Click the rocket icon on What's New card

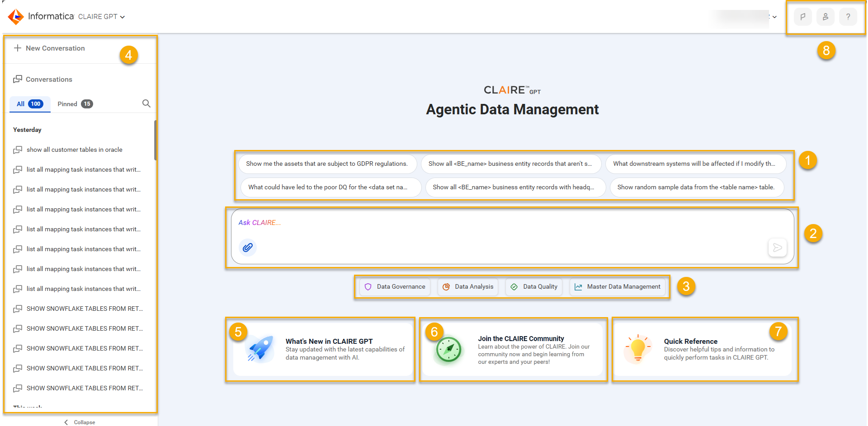260,349
